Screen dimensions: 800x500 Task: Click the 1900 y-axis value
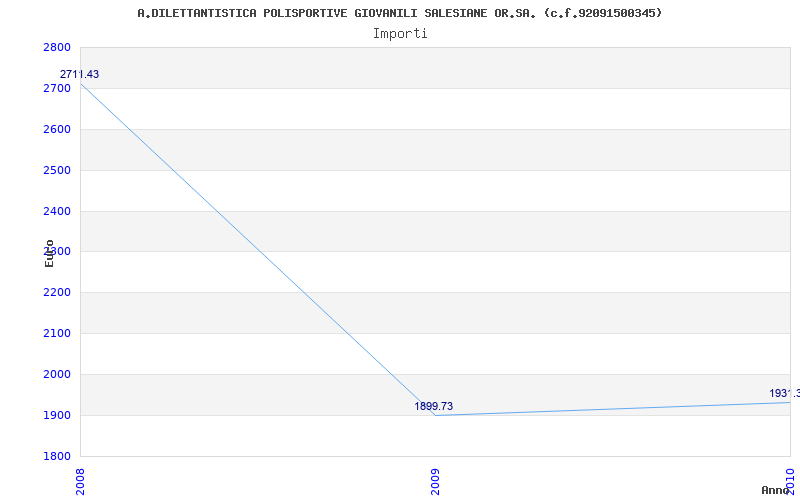click(x=57, y=415)
